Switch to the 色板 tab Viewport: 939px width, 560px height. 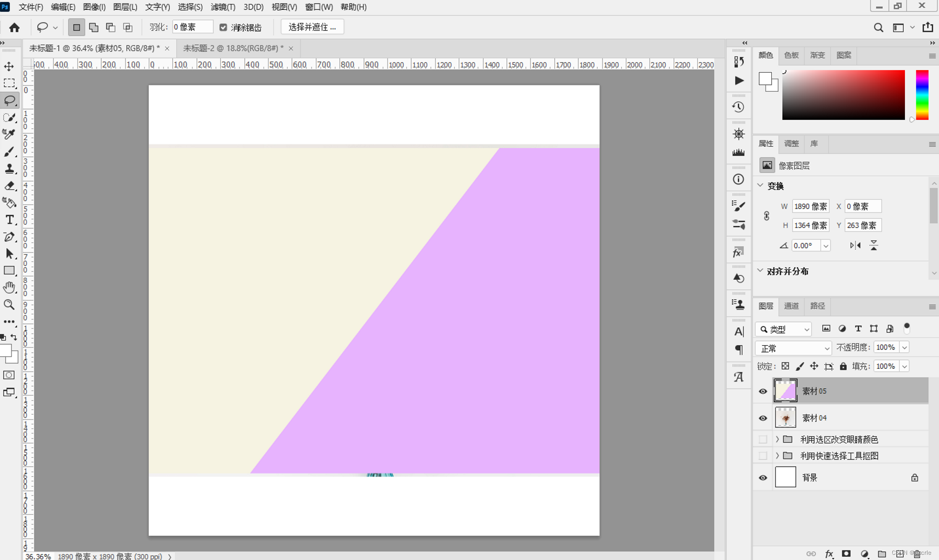[791, 55]
